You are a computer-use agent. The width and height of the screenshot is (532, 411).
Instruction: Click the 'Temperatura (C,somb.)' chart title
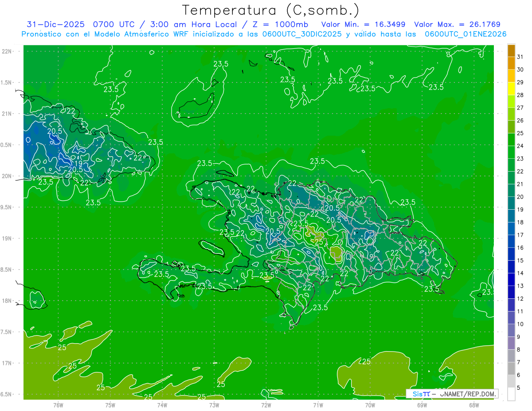tap(270, 10)
